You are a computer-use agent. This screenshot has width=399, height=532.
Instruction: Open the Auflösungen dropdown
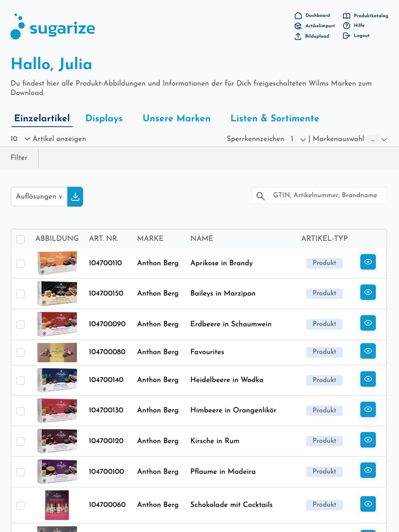click(39, 196)
